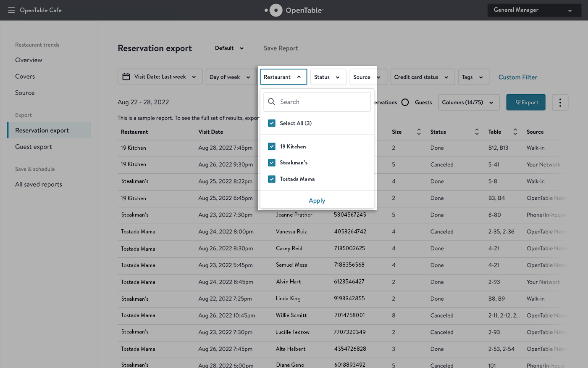The image size is (588, 368).
Task: Click the Visit Date column header
Action: click(211, 132)
